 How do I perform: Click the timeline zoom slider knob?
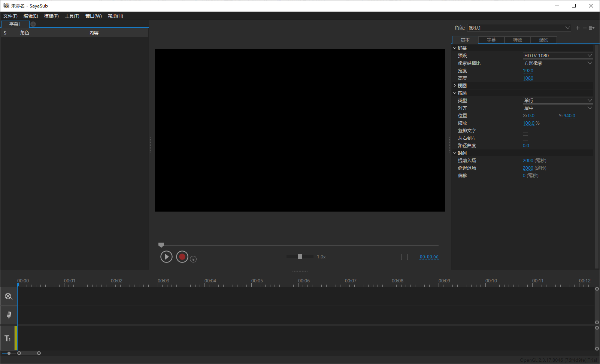click(9, 353)
